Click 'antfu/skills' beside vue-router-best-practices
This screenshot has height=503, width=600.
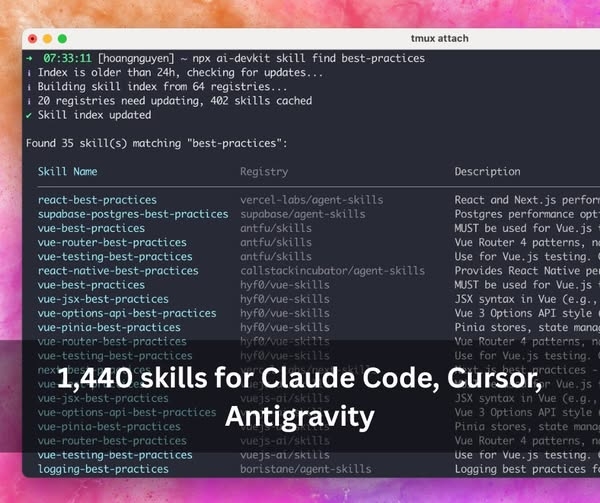click(x=276, y=243)
